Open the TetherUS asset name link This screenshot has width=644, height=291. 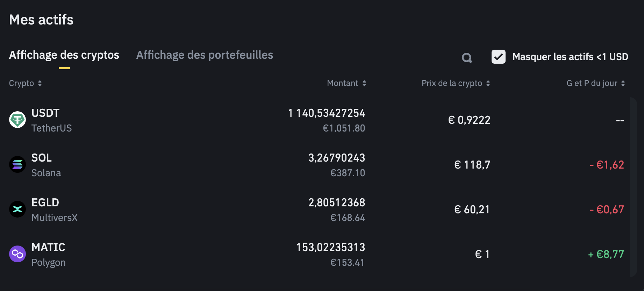[51, 128]
